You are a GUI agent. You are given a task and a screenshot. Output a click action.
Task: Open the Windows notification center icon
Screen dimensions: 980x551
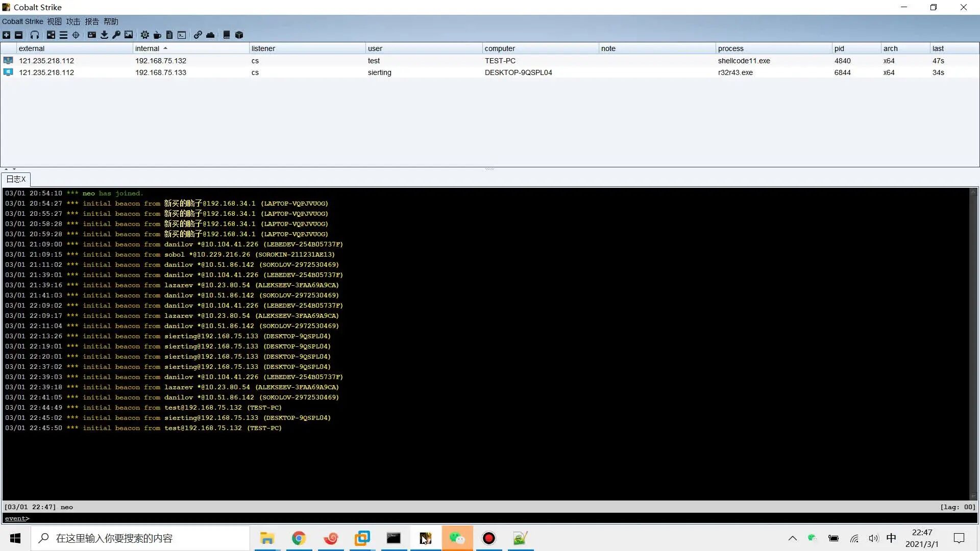959,538
